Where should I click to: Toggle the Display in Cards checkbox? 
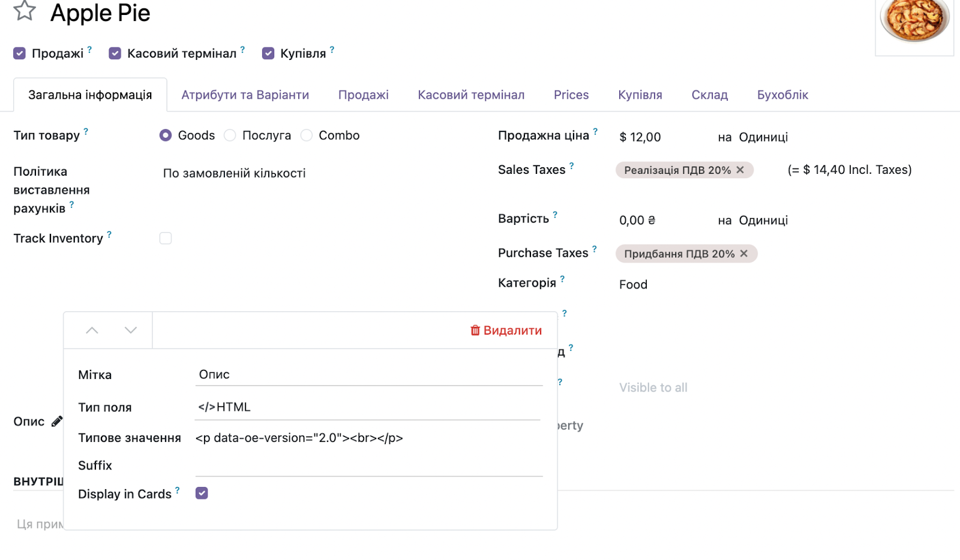click(x=202, y=493)
